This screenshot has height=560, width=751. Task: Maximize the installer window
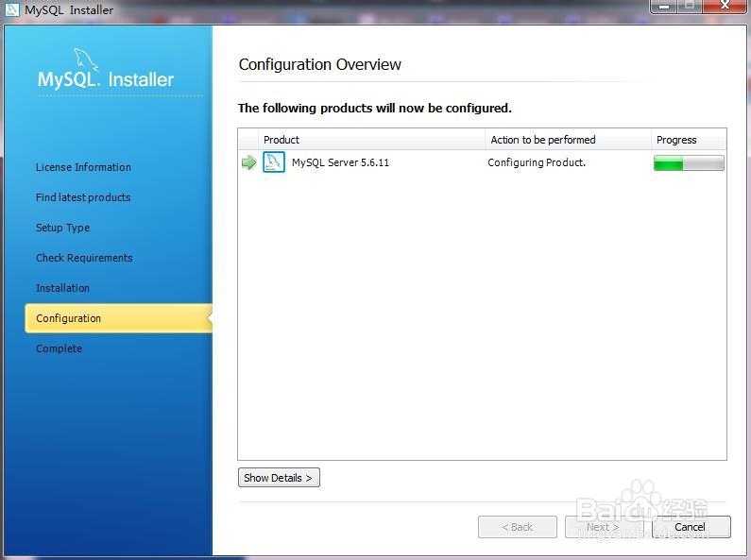[x=690, y=7]
